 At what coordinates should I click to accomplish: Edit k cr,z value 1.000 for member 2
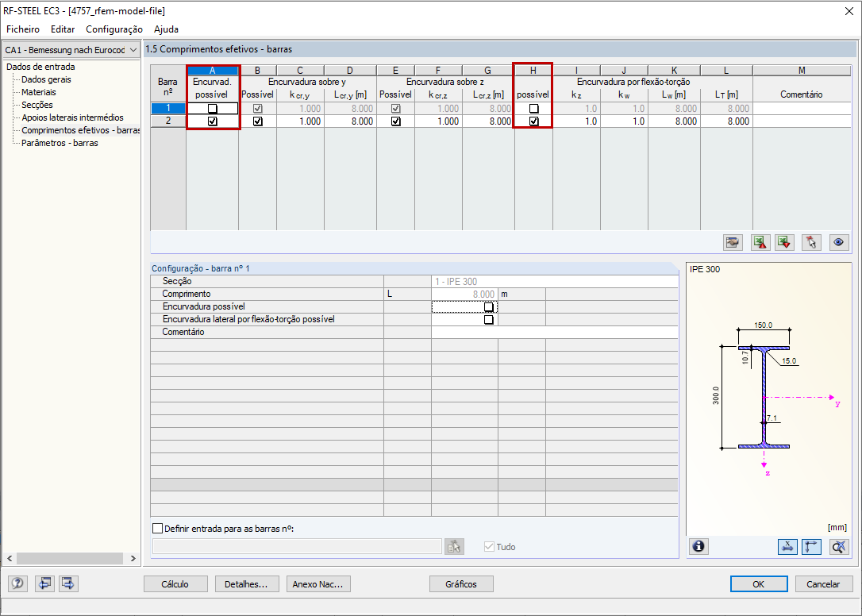tap(439, 121)
